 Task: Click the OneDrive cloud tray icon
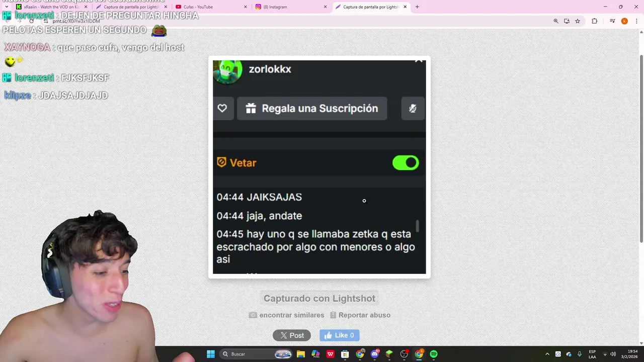(569, 354)
